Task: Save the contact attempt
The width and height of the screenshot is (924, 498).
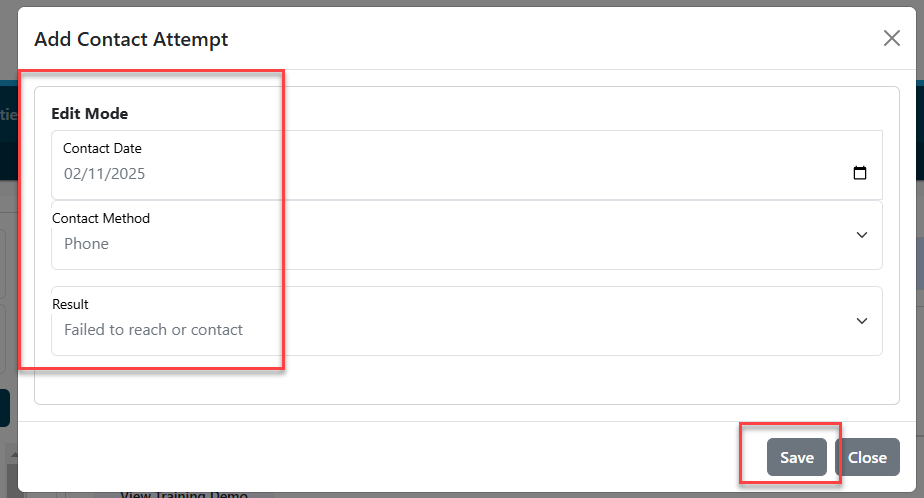Action: pos(797,457)
